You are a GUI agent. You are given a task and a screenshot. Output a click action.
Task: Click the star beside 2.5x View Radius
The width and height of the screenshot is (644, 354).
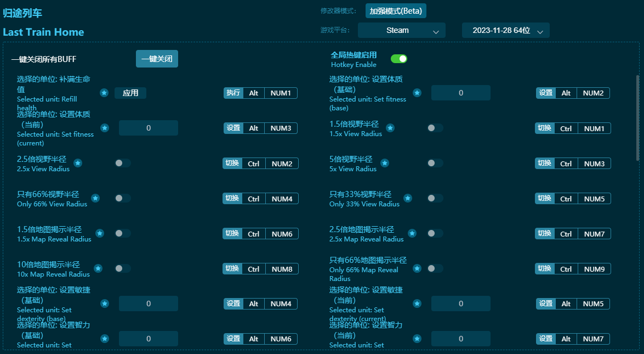tap(77, 163)
